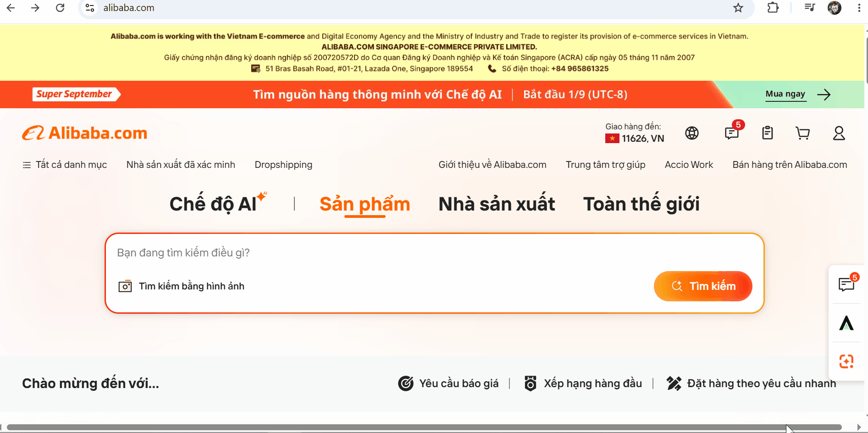This screenshot has width=868, height=433.
Task: Bookmark this page with the star icon
Action: 738,8
